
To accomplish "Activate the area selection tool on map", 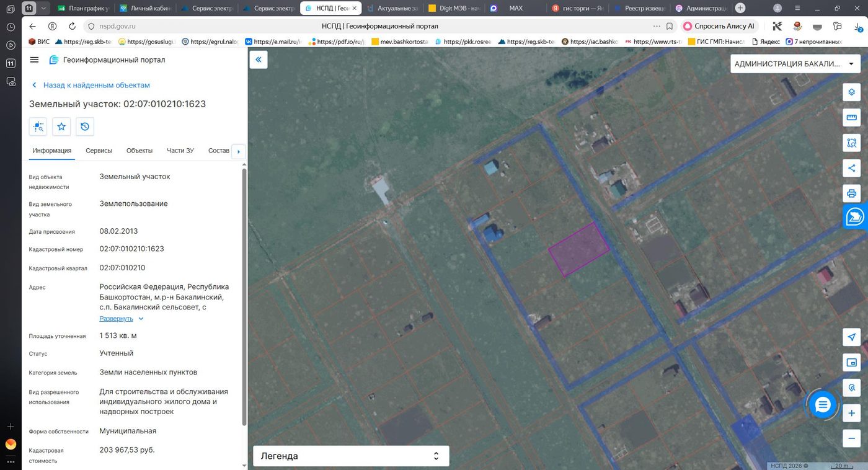I will [x=851, y=143].
